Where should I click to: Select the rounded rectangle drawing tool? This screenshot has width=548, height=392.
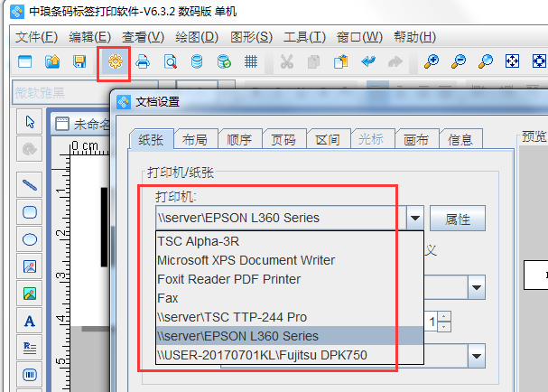click(x=30, y=212)
